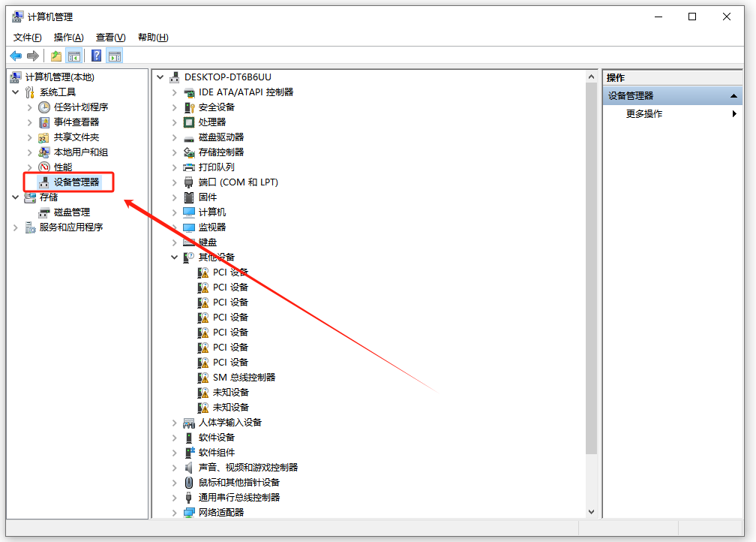
Task: Collapse the 其他设备 category
Action: click(x=175, y=257)
